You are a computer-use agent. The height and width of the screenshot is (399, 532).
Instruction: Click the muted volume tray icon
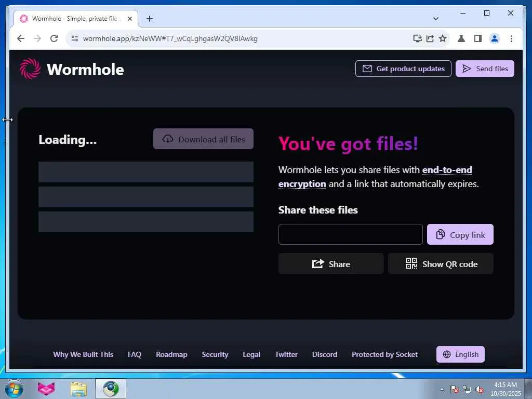click(480, 389)
